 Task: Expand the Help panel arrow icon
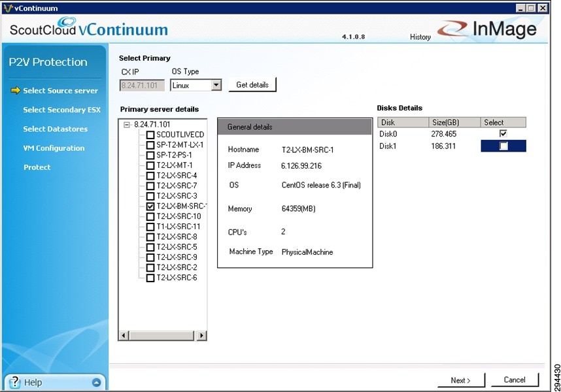click(96, 382)
